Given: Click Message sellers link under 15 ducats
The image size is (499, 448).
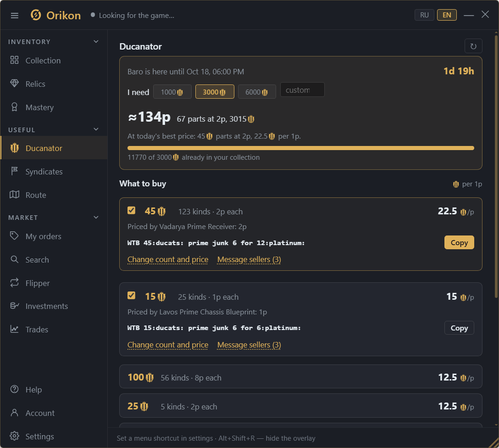Looking at the screenshot, I should pos(249,345).
